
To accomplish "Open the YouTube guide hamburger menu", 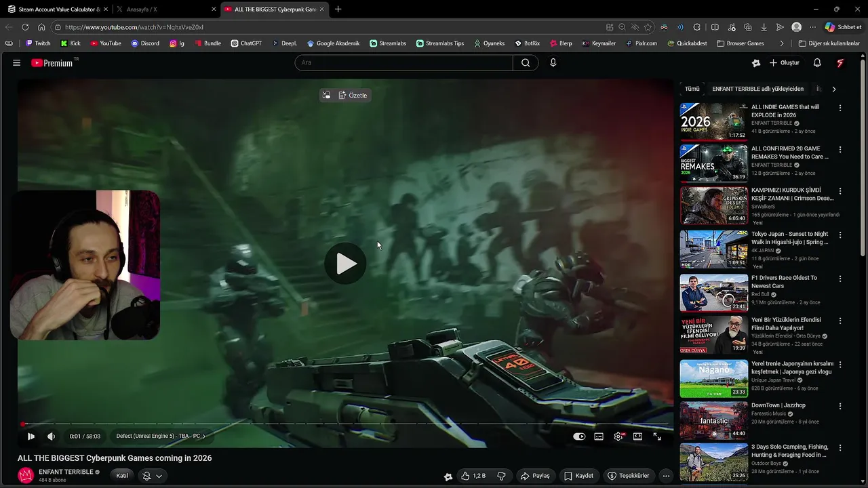I will click(x=16, y=62).
